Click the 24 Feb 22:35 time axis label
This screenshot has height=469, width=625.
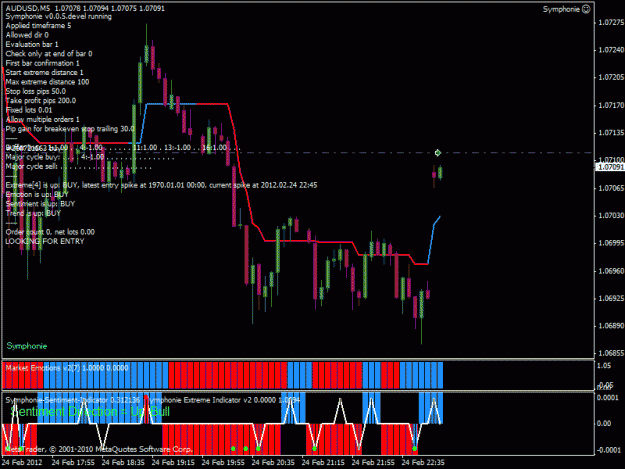[x=423, y=463]
